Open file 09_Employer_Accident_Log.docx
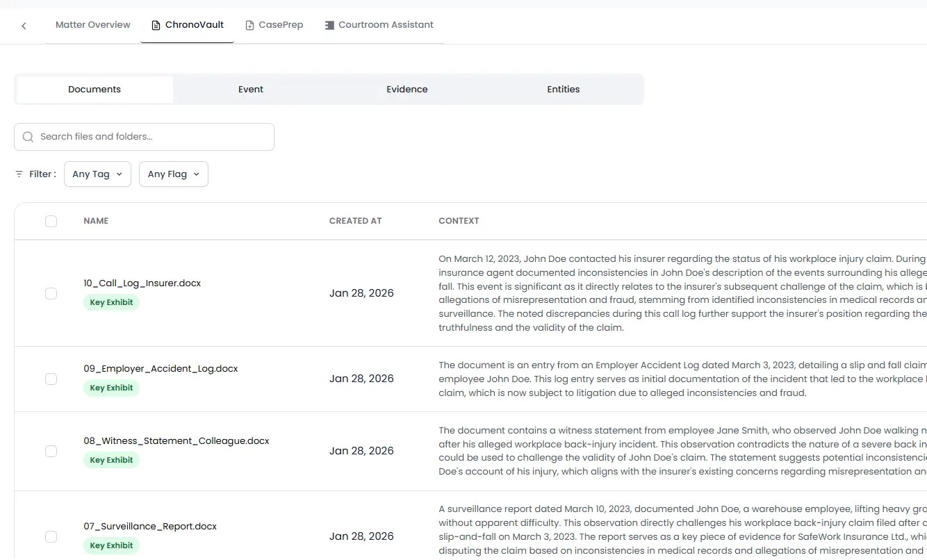 (161, 369)
